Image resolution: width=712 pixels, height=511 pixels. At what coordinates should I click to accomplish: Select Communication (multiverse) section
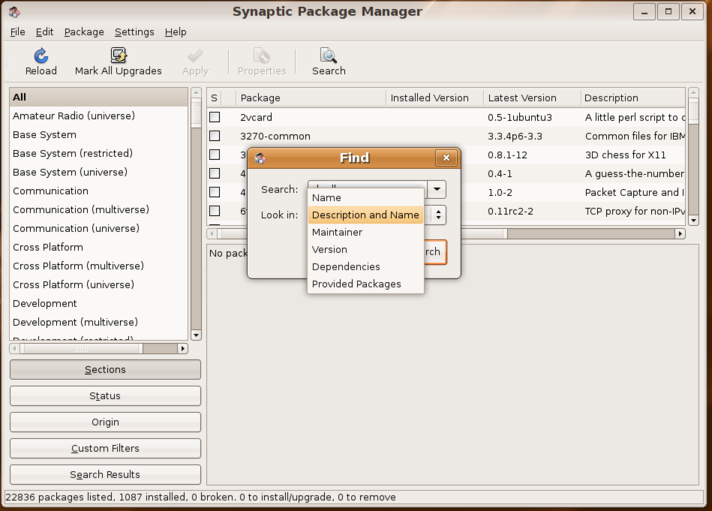click(x=99, y=210)
